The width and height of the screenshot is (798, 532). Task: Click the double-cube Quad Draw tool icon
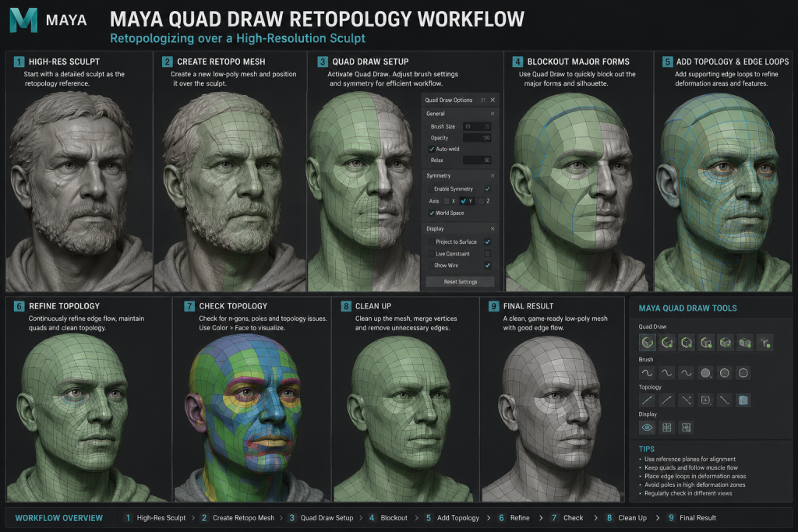(745, 343)
